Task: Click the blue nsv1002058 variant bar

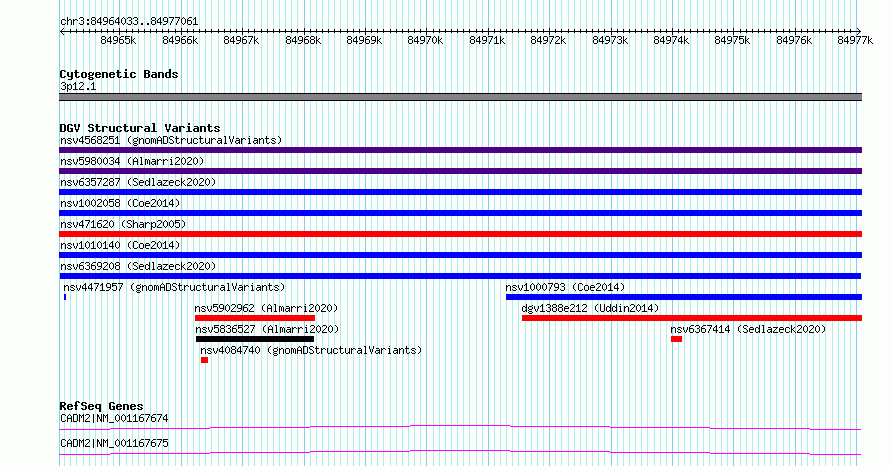Action: pyautogui.click(x=460, y=213)
